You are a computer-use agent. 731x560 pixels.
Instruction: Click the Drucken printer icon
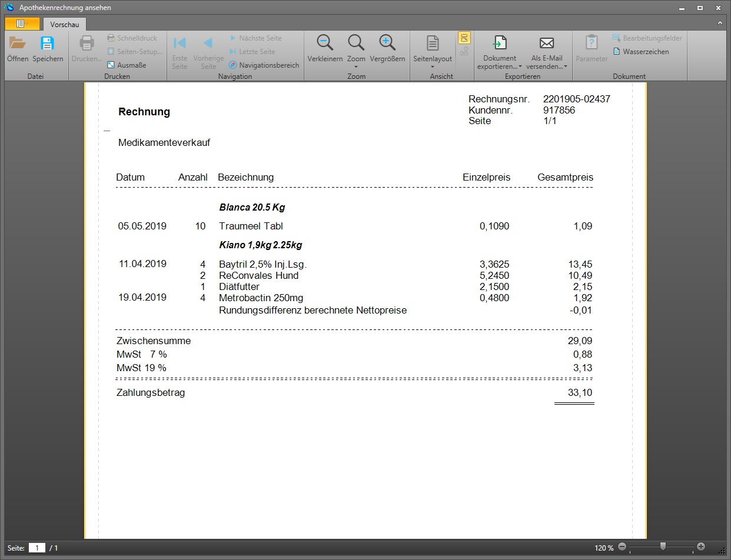click(87, 49)
